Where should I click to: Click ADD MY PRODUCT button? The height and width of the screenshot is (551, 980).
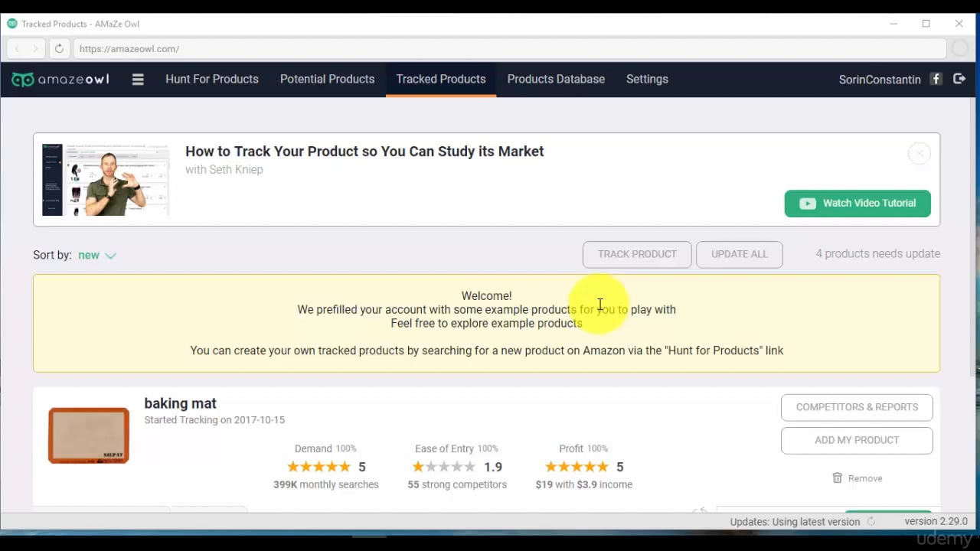[x=857, y=440]
